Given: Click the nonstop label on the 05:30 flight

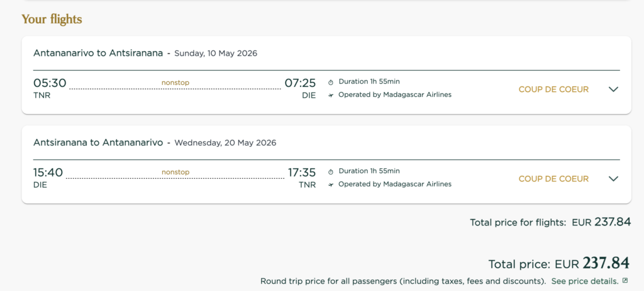Looking at the screenshot, I should click(x=175, y=83).
